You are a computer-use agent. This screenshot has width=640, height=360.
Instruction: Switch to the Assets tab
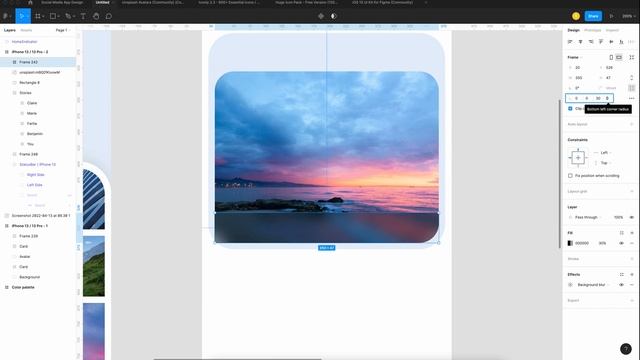point(26,30)
